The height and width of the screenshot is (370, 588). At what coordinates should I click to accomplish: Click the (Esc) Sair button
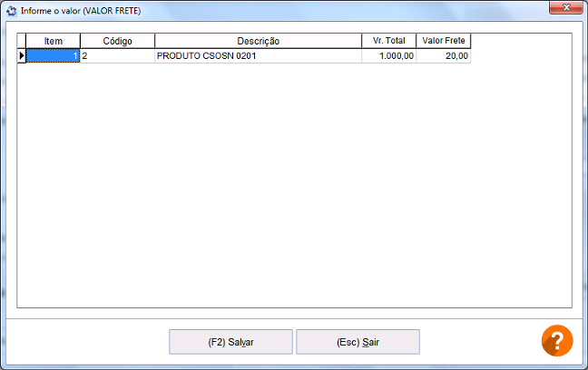(358, 342)
